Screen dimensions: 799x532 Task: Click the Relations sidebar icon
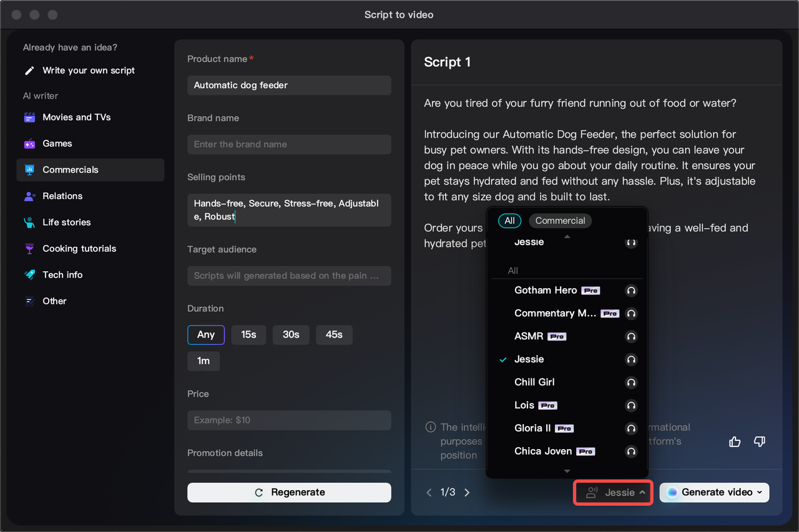[x=29, y=196]
